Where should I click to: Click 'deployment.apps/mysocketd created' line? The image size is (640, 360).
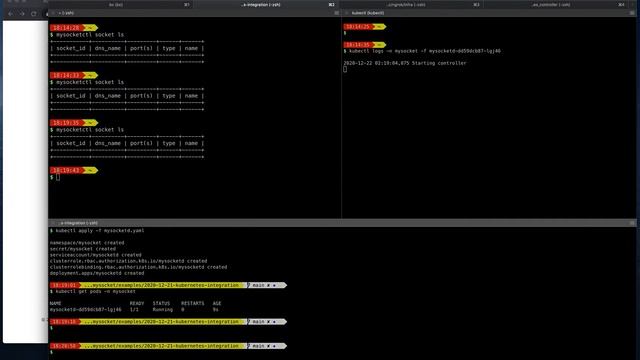(97, 273)
